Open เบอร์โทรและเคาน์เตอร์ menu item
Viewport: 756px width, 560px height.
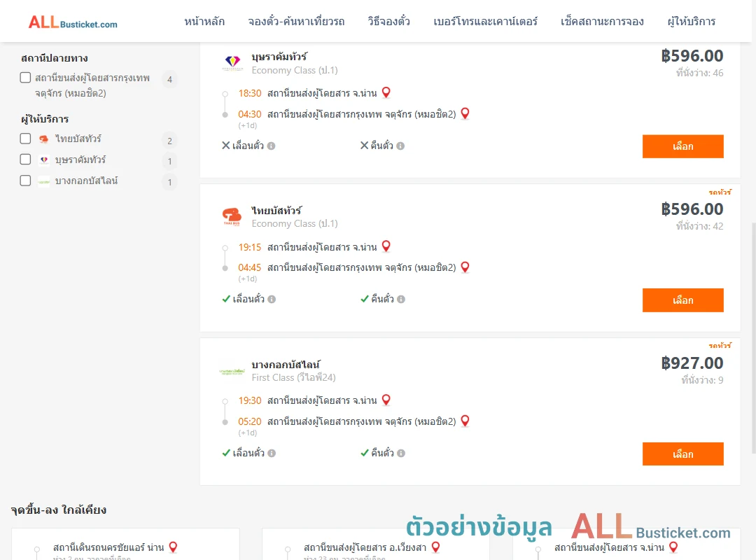click(x=485, y=22)
